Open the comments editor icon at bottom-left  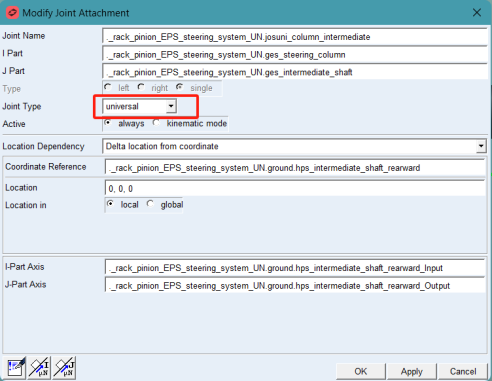(15, 368)
